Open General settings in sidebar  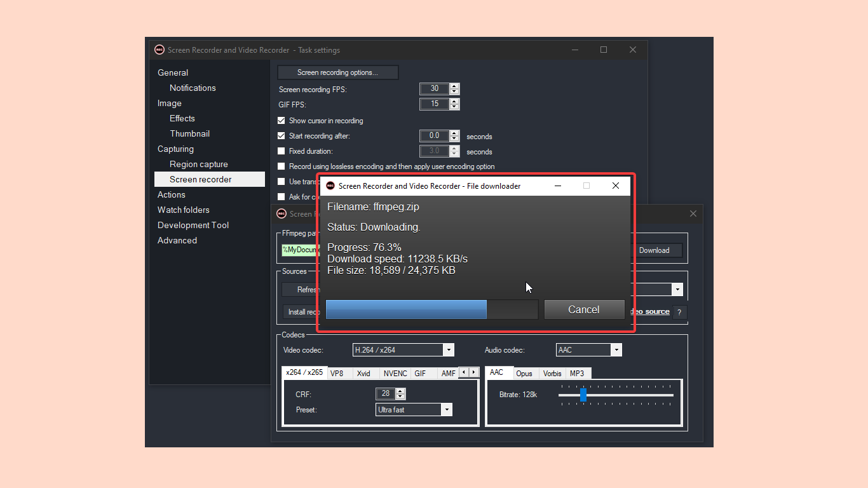[x=173, y=72]
